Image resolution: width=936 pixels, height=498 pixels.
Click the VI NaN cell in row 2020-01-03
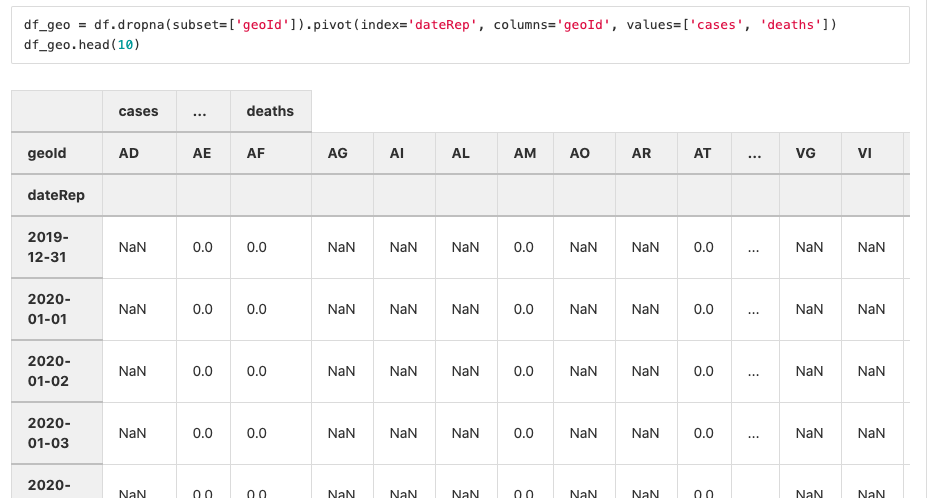click(872, 434)
